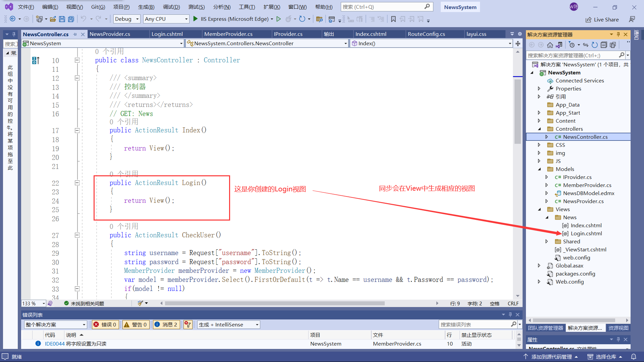The height and width of the screenshot is (362, 644).
Task: Click the Solution Explorer horizontal scrollbar
Action: [x=574, y=320]
